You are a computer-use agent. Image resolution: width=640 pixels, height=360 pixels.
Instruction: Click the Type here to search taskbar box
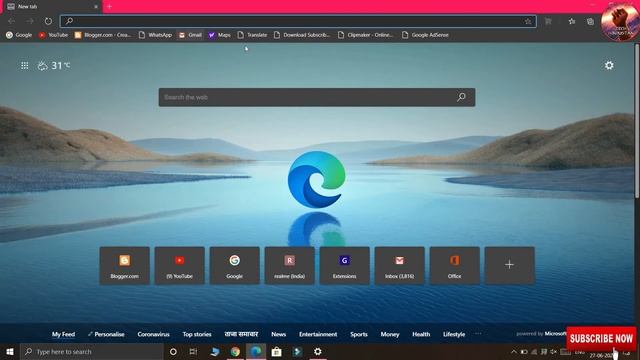point(92,351)
